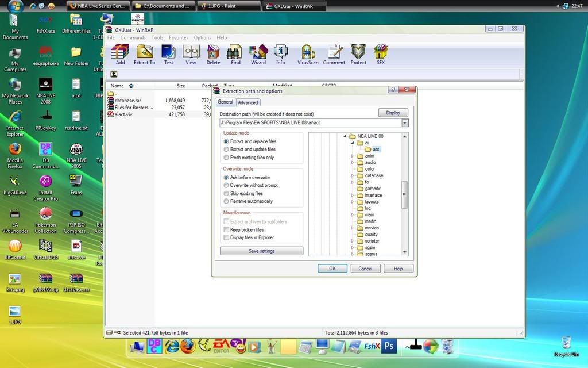588x368 pixels.
Task: Click the SFX toolbar icon
Action: point(381,55)
